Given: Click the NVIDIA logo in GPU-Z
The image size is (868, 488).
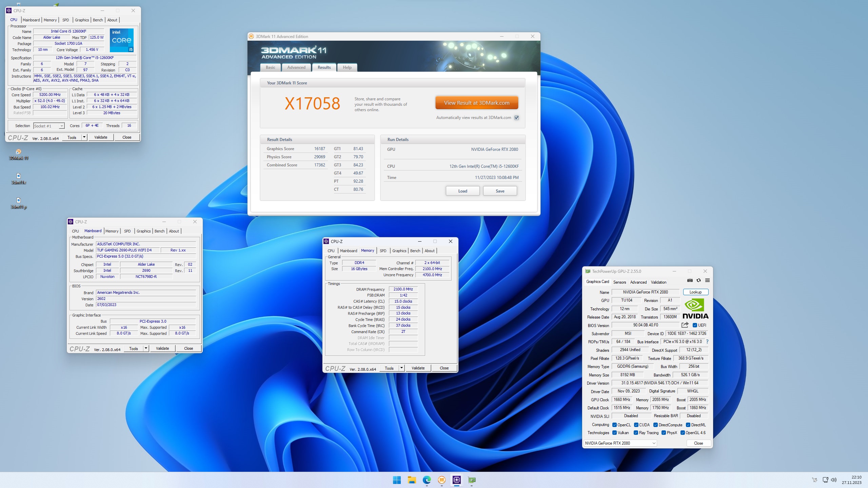Looking at the screenshot, I should point(695,308).
